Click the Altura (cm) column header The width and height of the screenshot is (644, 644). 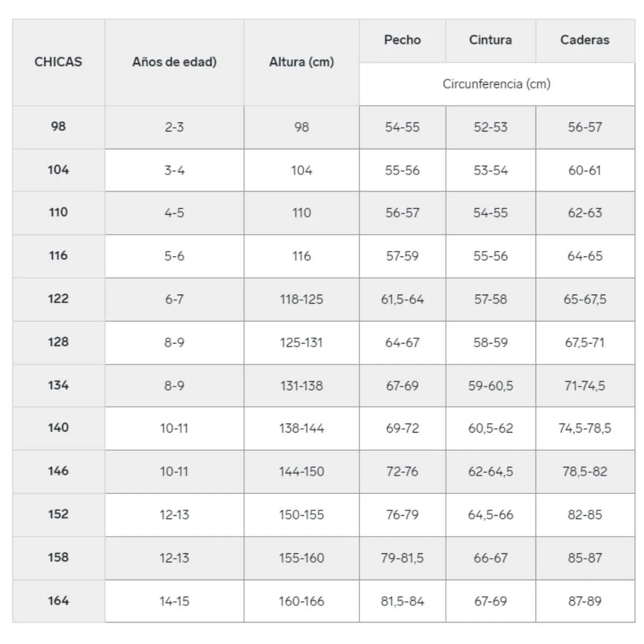pos(302,62)
